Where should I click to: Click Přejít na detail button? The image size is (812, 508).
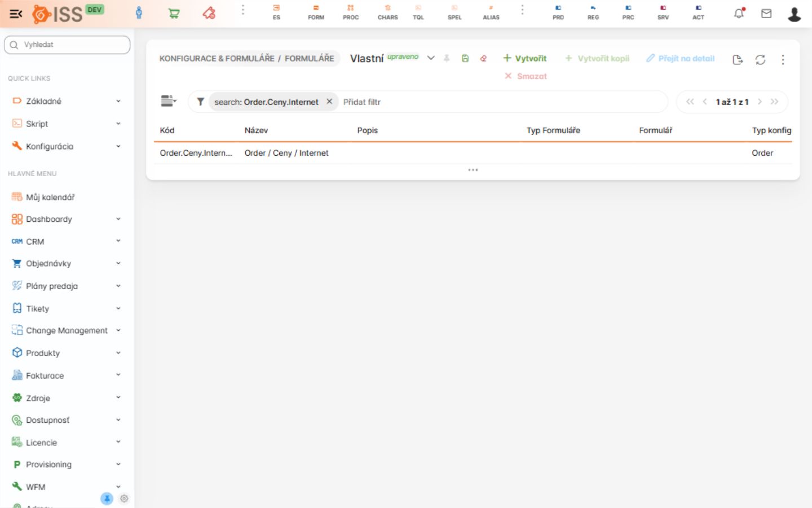point(680,58)
